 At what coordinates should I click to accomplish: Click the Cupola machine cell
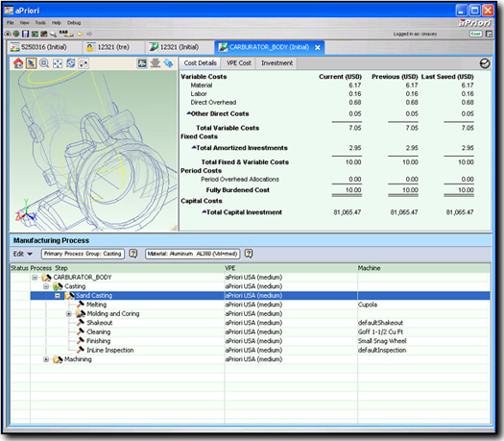[423, 305]
